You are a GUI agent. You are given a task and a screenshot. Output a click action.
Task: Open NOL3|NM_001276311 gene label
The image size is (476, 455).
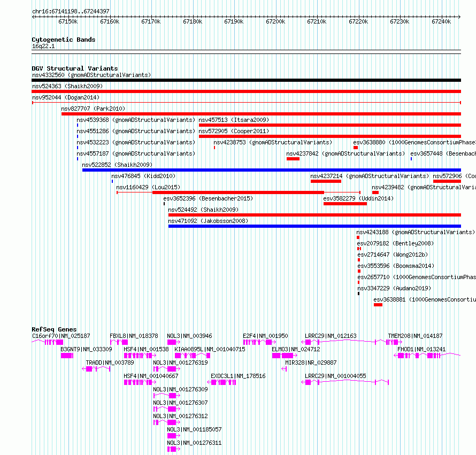coord(194,443)
